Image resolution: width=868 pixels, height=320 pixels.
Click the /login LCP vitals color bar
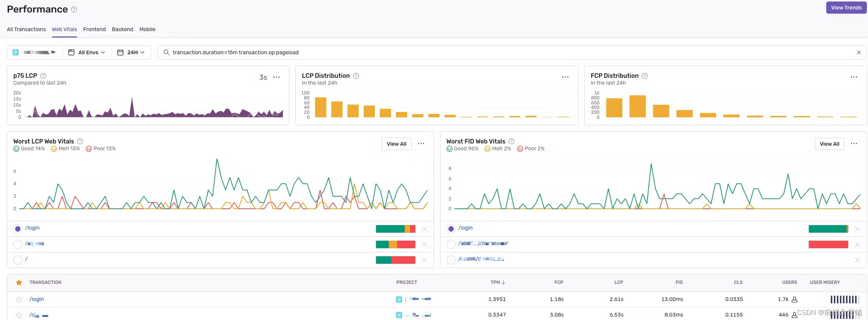click(x=396, y=229)
